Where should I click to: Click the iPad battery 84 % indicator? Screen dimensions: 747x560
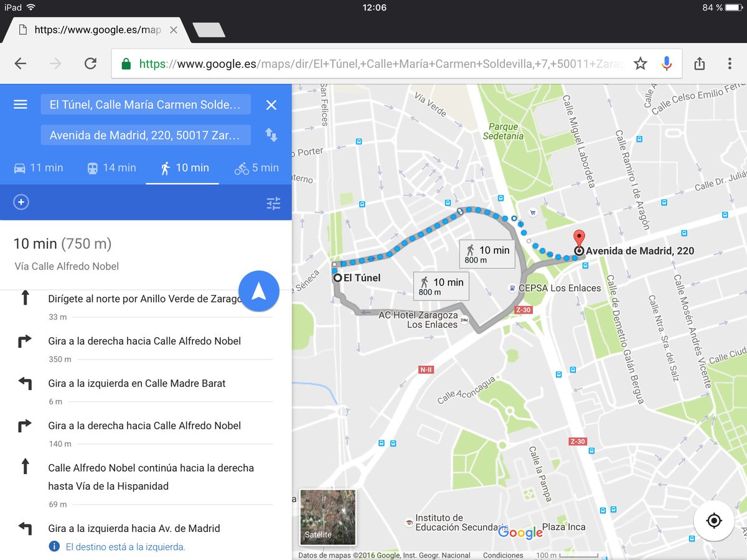(721, 7)
